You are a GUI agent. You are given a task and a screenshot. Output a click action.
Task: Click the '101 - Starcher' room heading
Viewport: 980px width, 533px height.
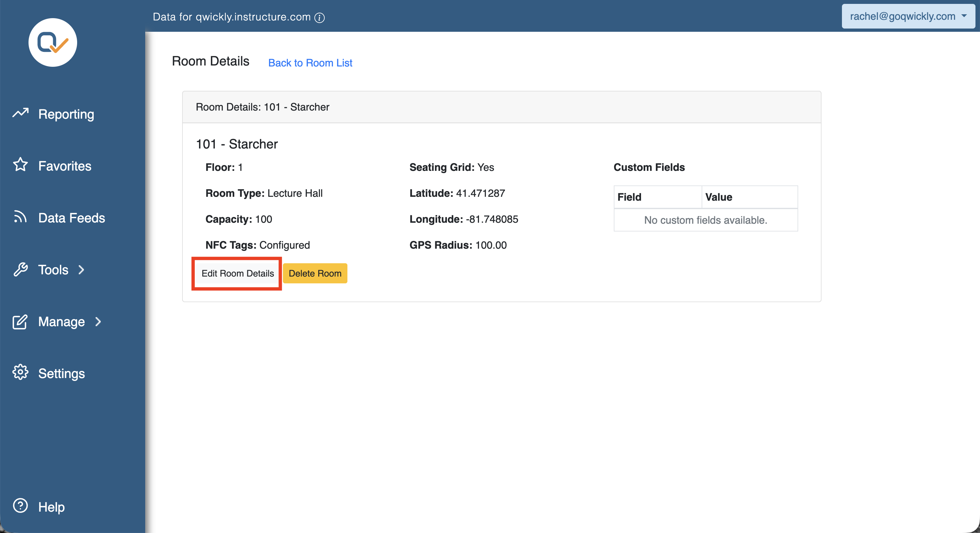click(x=237, y=144)
